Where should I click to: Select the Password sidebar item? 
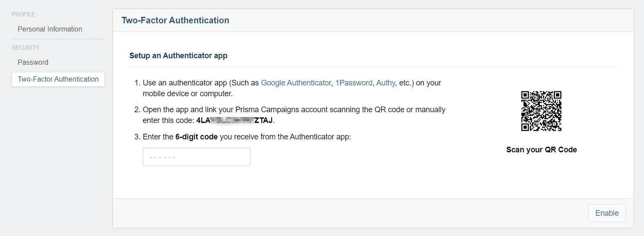point(33,63)
